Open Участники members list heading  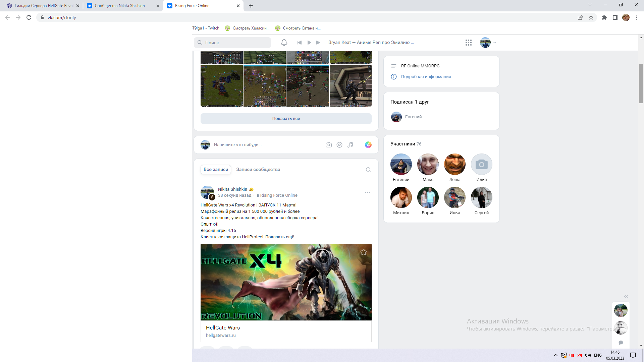point(403,144)
